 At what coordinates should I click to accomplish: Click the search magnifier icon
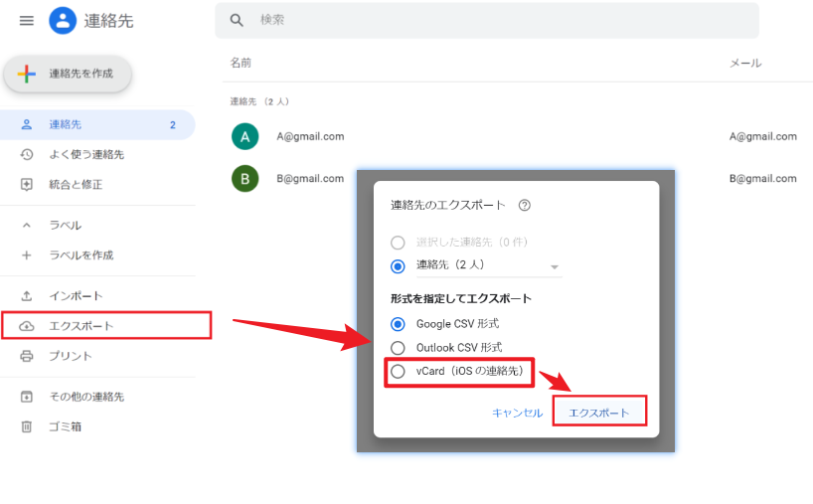(237, 20)
